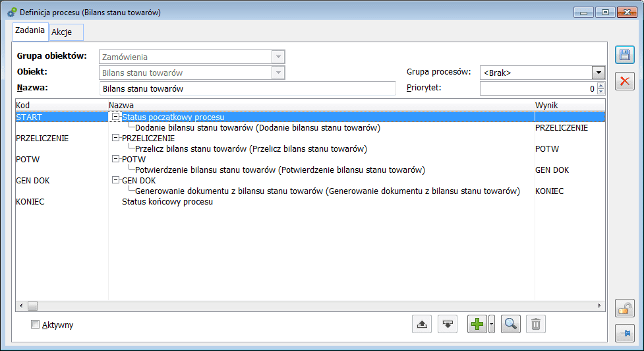Open the Grupa procesów dropdown

coord(599,73)
